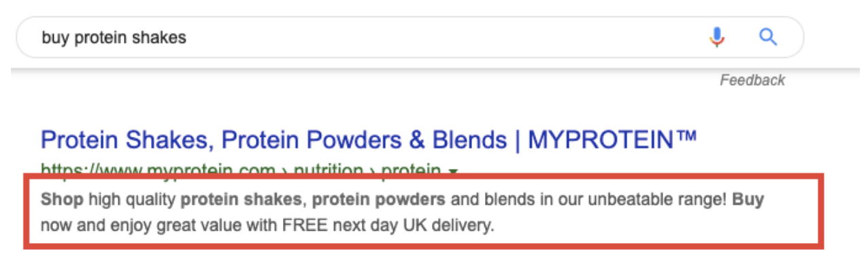Click the word "buy" in the search box

[x=55, y=38]
